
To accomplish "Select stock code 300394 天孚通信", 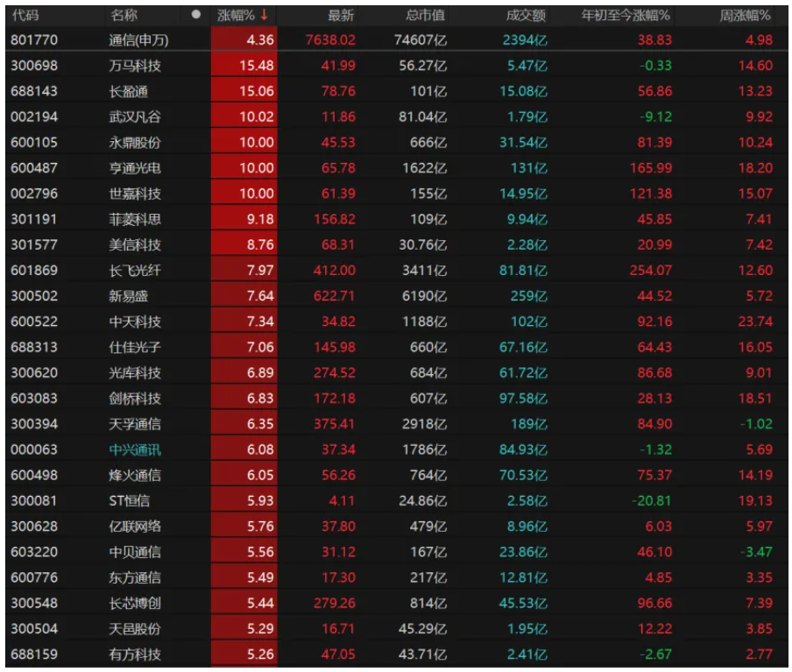I will tap(35, 424).
